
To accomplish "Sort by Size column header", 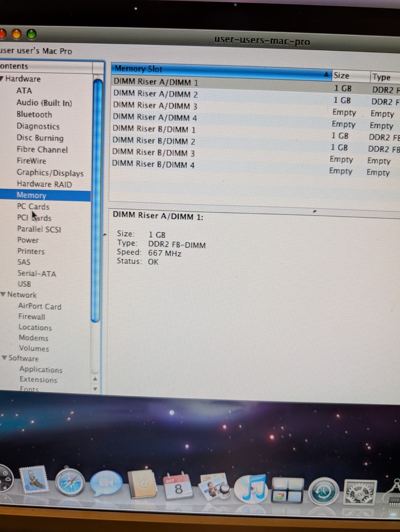I will tap(351, 76).
